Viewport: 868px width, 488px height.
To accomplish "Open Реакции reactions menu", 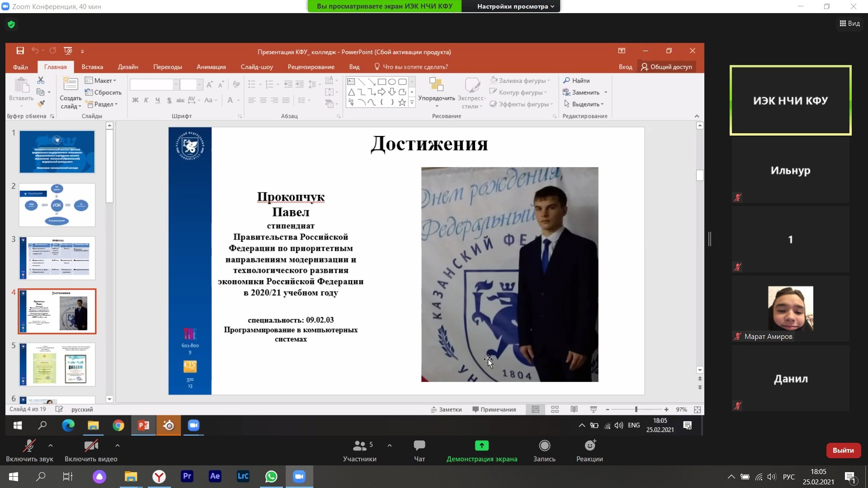I will (590, 450).
